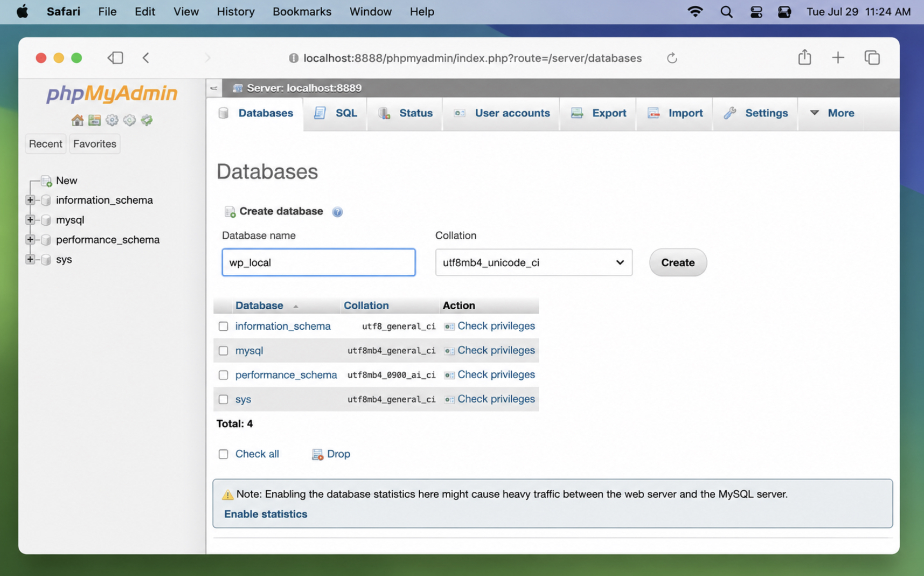Viewport: 924px width, 576px height.
Task: Click the green reload navigation panel icon
Action: [x=147, y=120]
